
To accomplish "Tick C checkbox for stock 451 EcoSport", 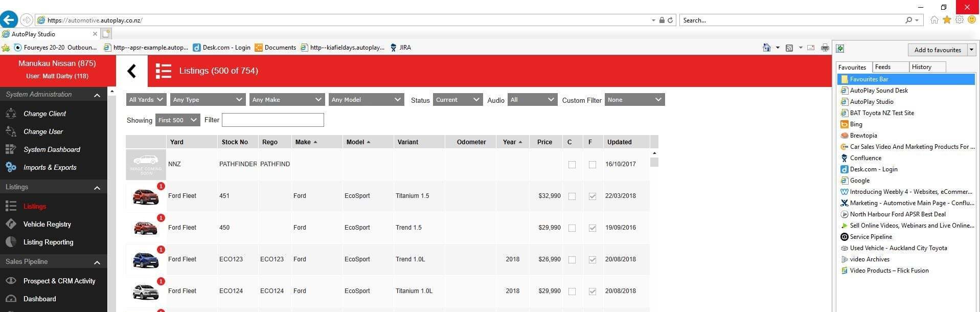I will pos(572,196).
